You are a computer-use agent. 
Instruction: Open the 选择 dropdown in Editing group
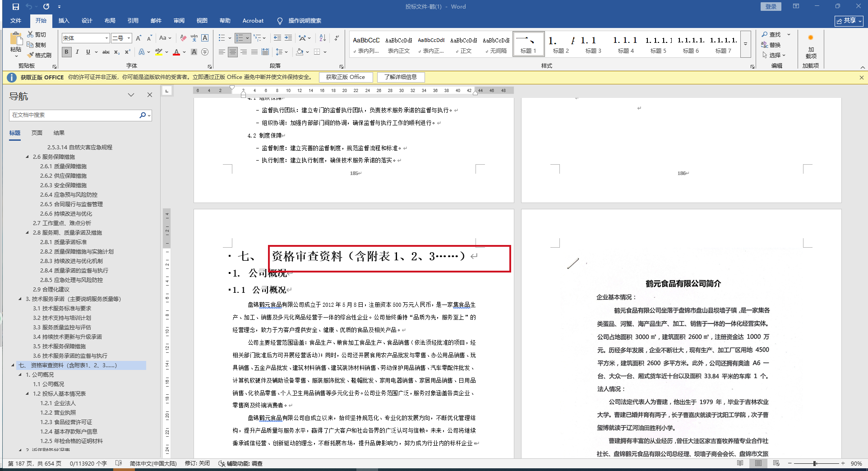tap(774, 55)
